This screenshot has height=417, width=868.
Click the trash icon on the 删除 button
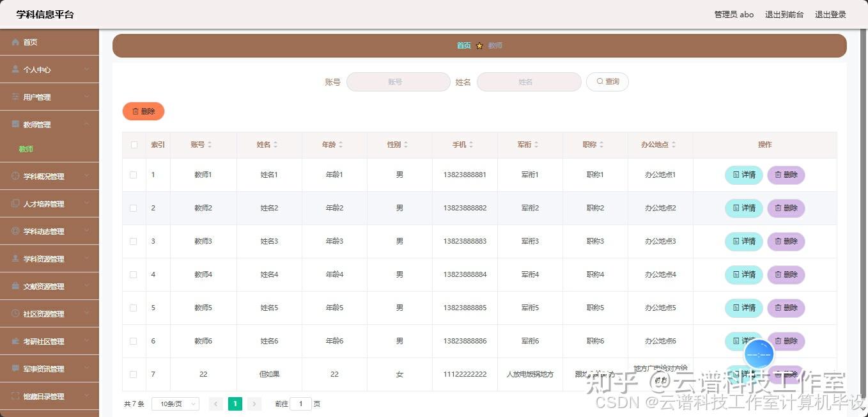pyautogui.click(x=134, y=111)
